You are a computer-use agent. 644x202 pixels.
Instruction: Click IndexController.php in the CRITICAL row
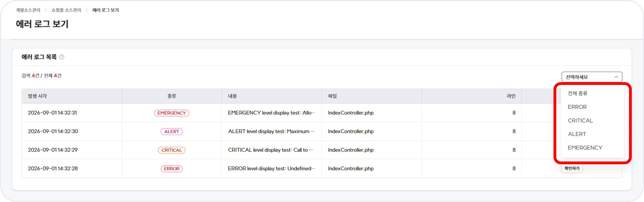pos(351,150)
